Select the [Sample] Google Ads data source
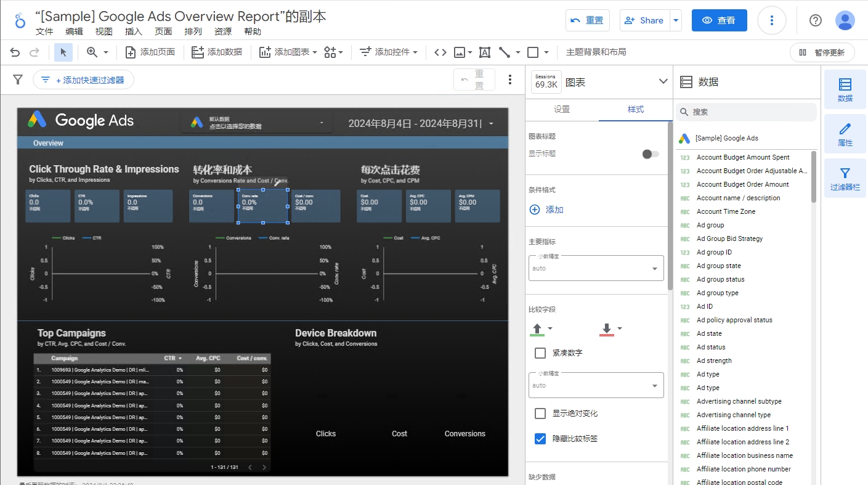 pyautogui.click(x=726, y=138)
